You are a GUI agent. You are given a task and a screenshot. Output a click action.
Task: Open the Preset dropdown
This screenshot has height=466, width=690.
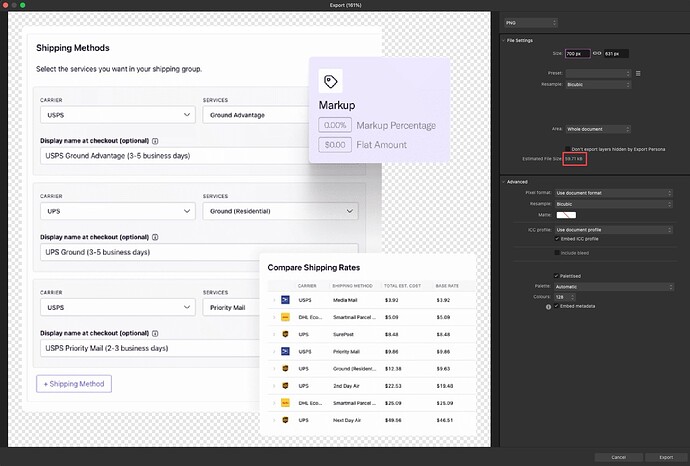[598, 73]
